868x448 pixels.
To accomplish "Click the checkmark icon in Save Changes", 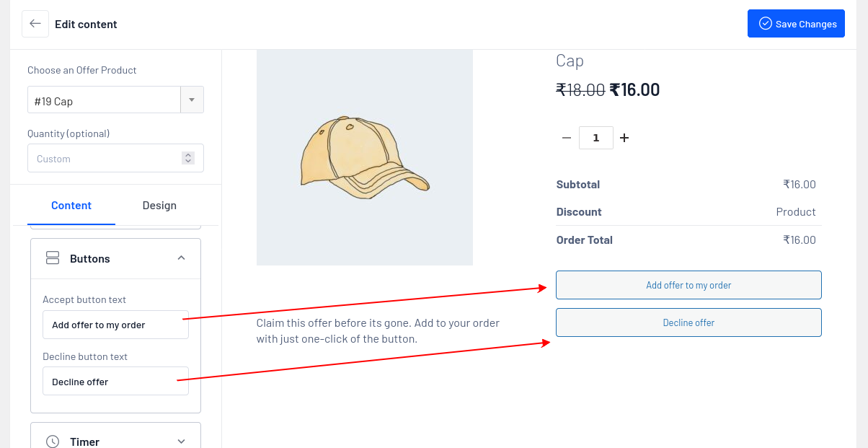I will 766,24.
